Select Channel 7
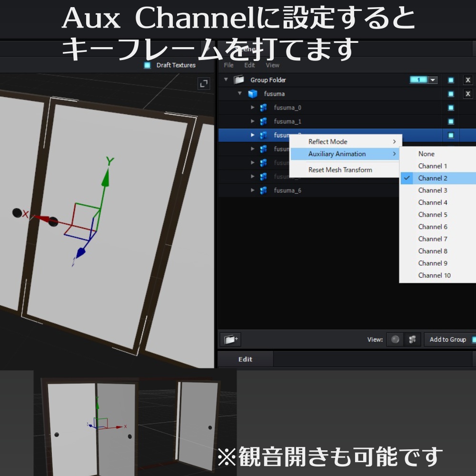The height and width of the screenshot is (476, 476). click(438, 238)
